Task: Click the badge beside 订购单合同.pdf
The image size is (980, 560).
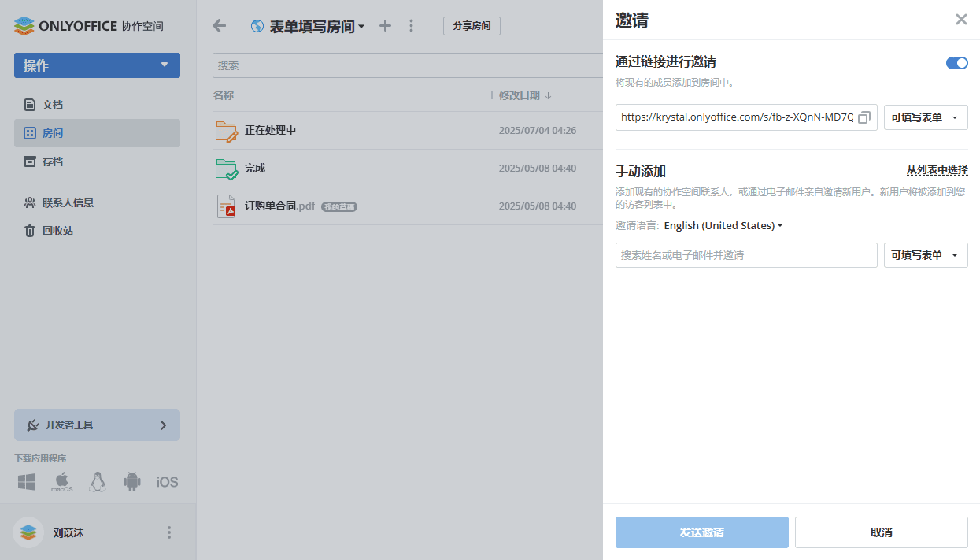Action: [x=339, y=206]
